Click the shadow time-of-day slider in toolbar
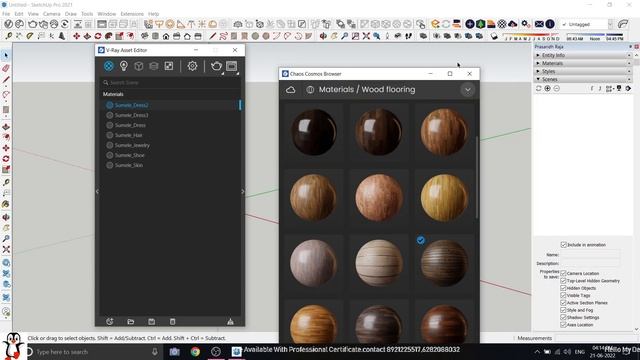 click(x=595, y=35)
